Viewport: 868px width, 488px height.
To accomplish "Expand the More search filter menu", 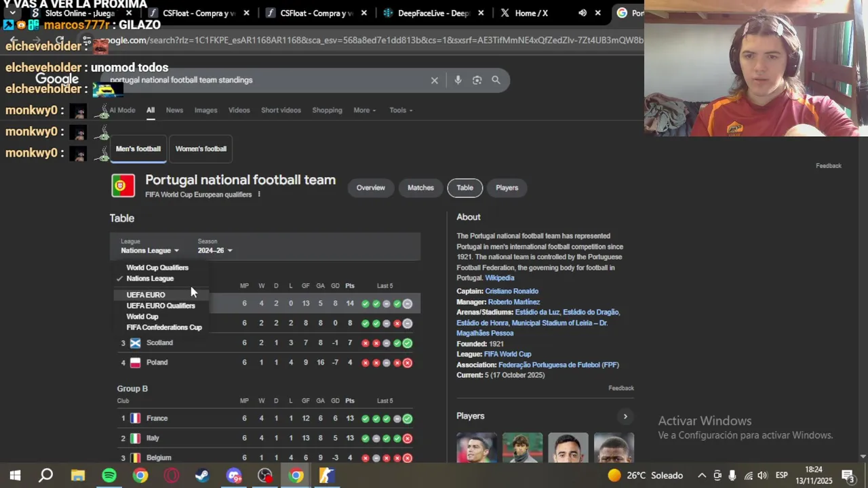I will pos(364,110).
